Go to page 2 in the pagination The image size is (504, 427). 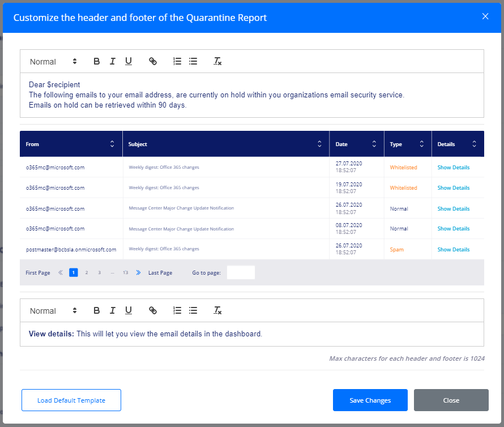coord(87,272)
